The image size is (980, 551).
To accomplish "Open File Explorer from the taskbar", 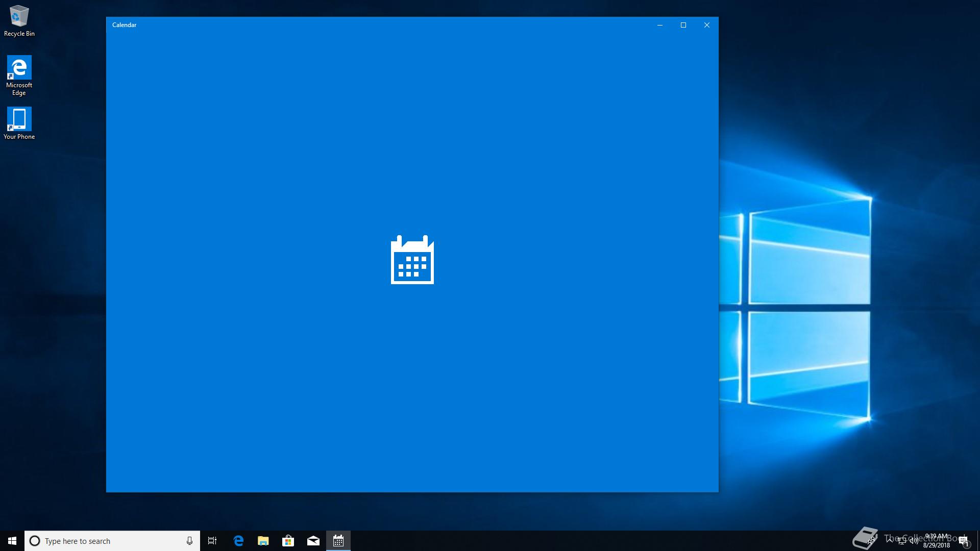I will point(263,541).
